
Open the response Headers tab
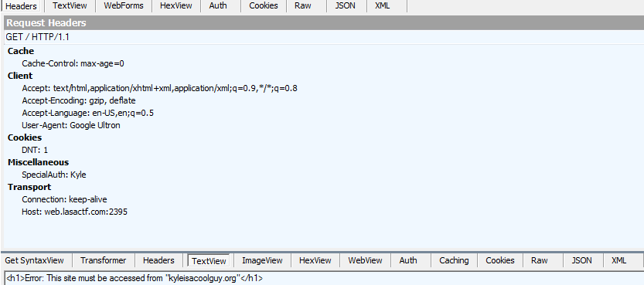click(158, 260)
